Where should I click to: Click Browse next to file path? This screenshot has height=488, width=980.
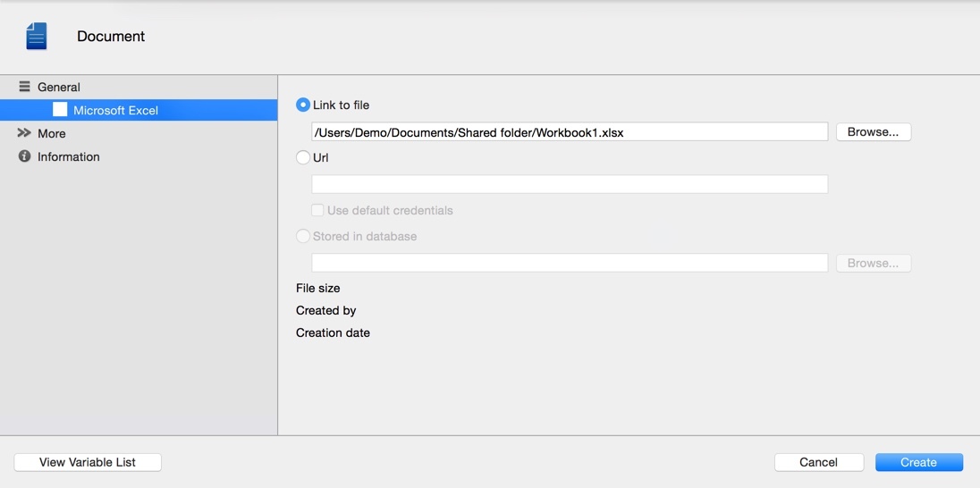coord(873,132)
